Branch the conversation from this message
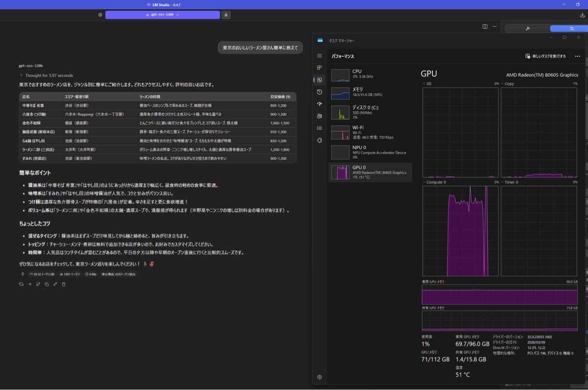Image resolution: width=588 pixels, height=390 pixels. click(38, 284)
